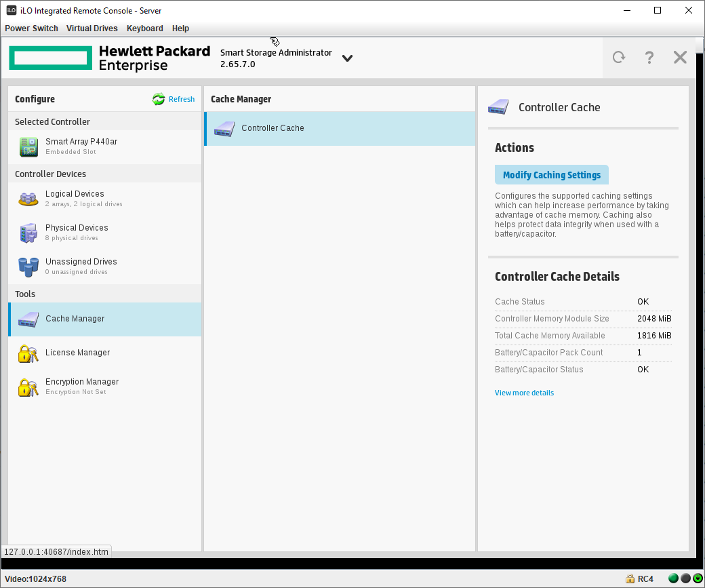Open the Power Switch menu
Screen dimensions: 705x588
(31, 28)
